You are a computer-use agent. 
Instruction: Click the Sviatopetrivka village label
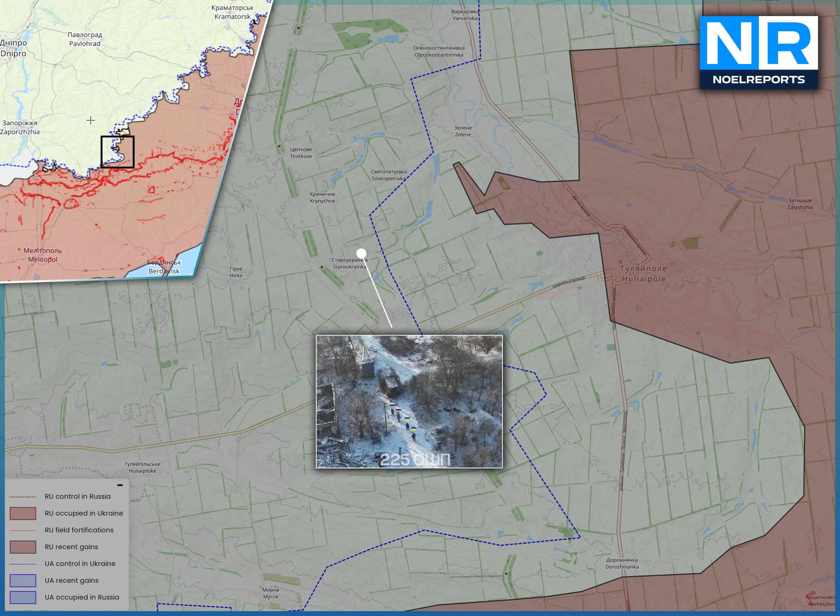(x=389, y=175)
